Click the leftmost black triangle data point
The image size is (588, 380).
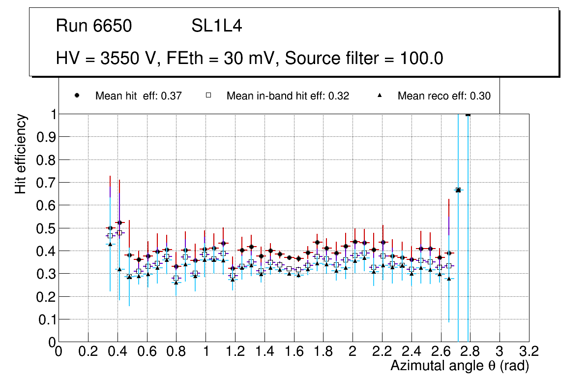coord(110,244)
